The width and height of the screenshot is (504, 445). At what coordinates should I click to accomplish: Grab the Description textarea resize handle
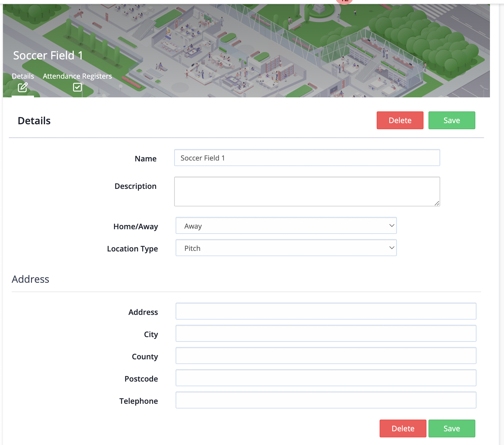click(437, 203)
